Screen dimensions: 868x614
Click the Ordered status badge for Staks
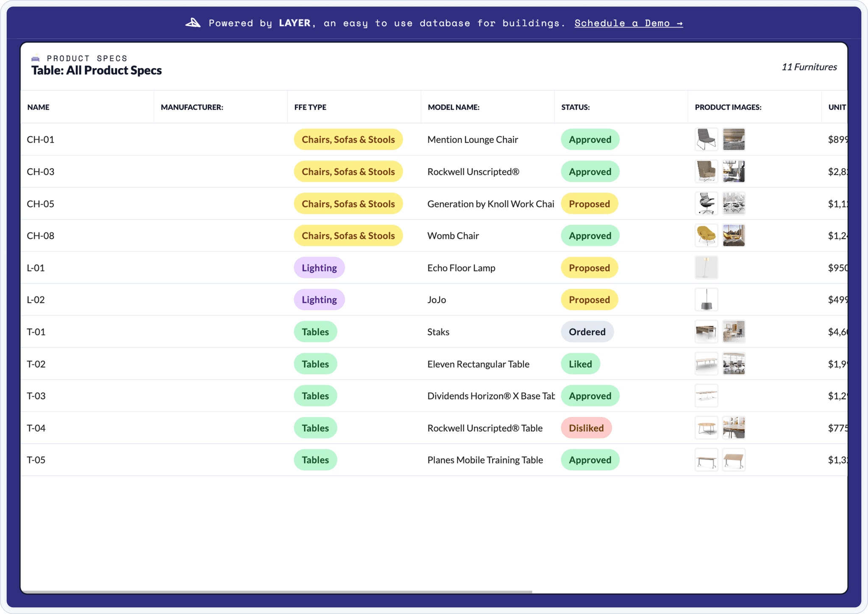tap(587, 331)
